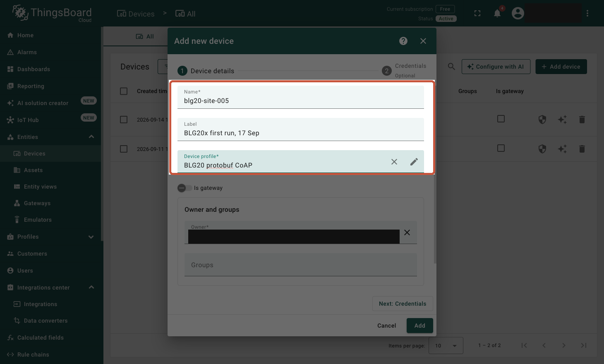Open AI sparkle action for the 2026-09-14 device

[x=562, y=120]
